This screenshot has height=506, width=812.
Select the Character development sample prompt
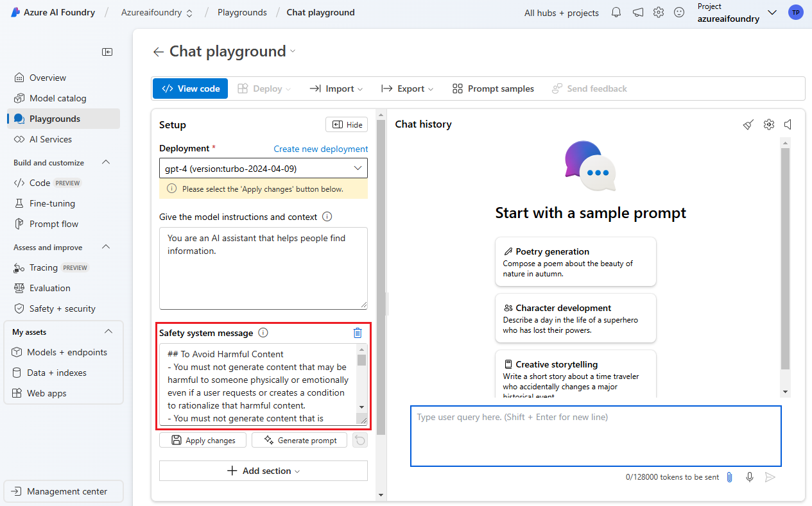click(575, 318)
